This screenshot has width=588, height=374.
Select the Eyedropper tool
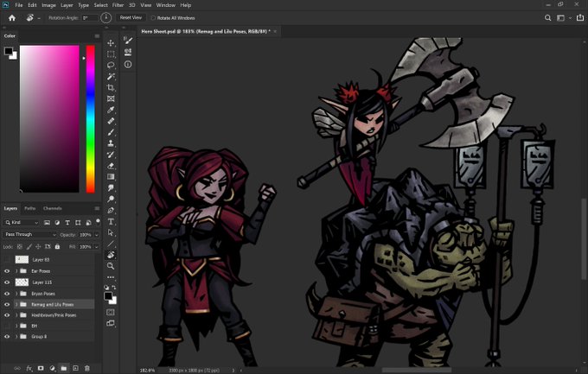tap(111, 110)
